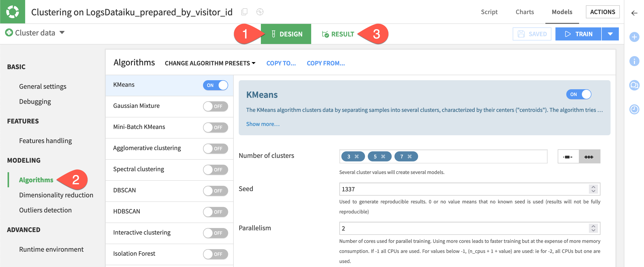This screenshot has width=644, height=267.
Task: Click into the Seed input field
Action: (x=463, y=189)
